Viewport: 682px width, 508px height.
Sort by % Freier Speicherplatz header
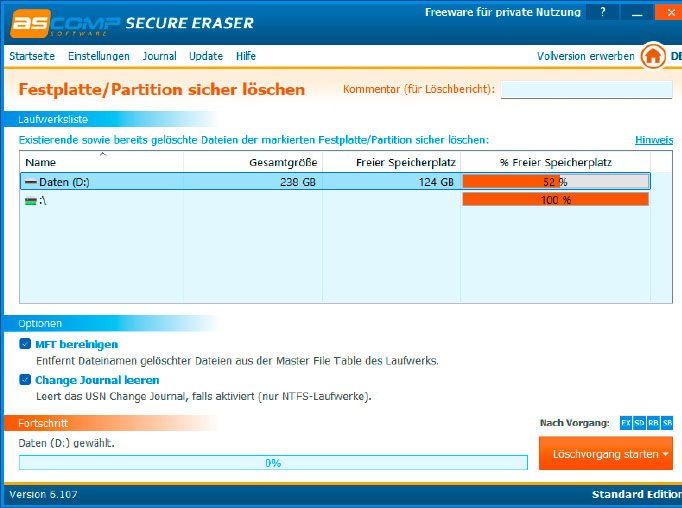(x=555, y=162)
